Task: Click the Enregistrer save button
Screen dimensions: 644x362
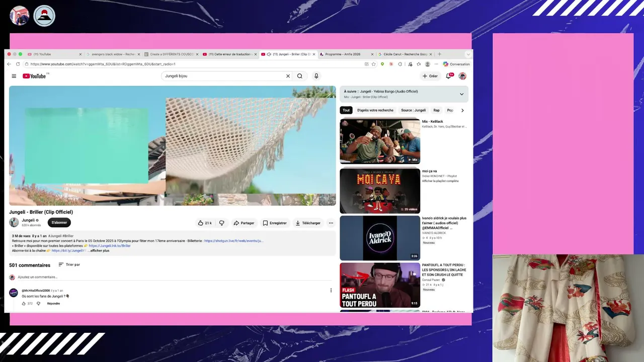Action: pos(275,223)
